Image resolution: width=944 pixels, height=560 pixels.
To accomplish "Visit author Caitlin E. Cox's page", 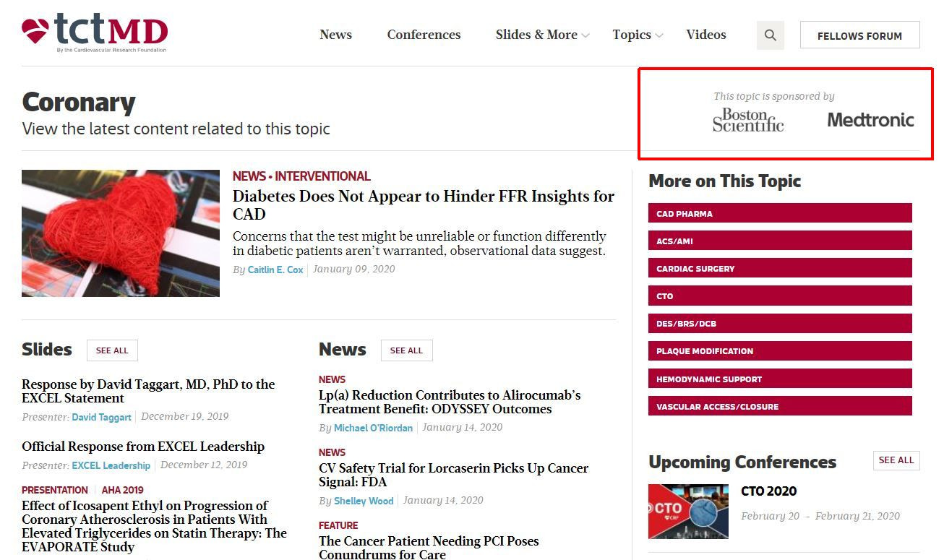I will point(275,270).
